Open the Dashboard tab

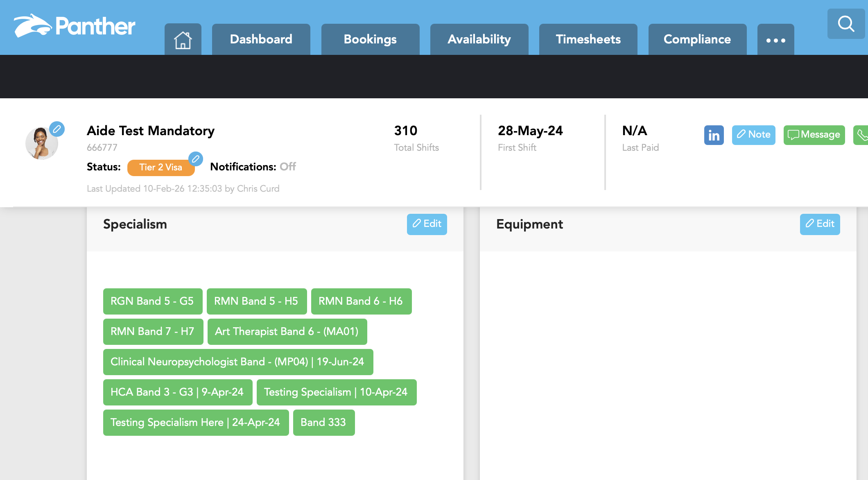tap(261, 40)
